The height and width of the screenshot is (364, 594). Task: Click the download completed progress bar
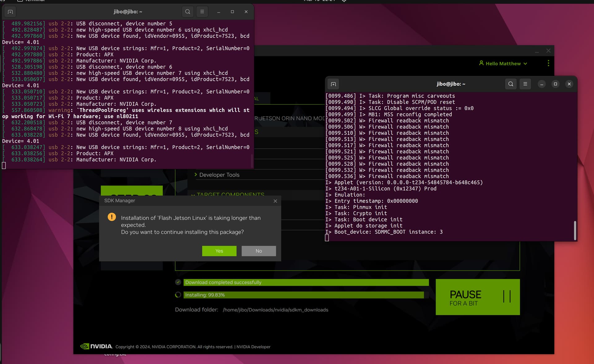[306, 282]
